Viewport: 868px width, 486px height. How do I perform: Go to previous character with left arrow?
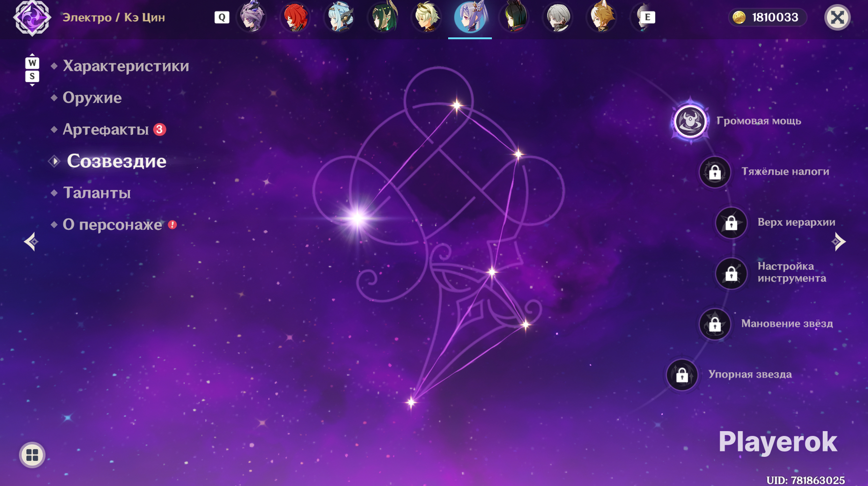pos(31,242)
